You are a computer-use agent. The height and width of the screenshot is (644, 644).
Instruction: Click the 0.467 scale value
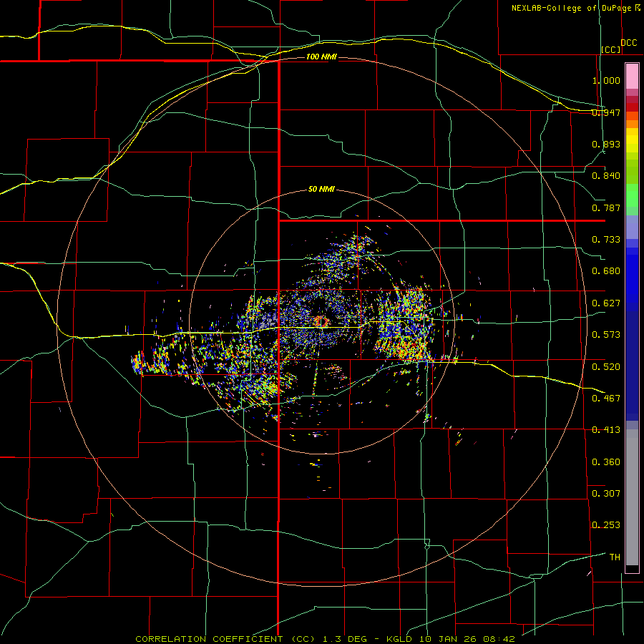click(x=606, y=399)
